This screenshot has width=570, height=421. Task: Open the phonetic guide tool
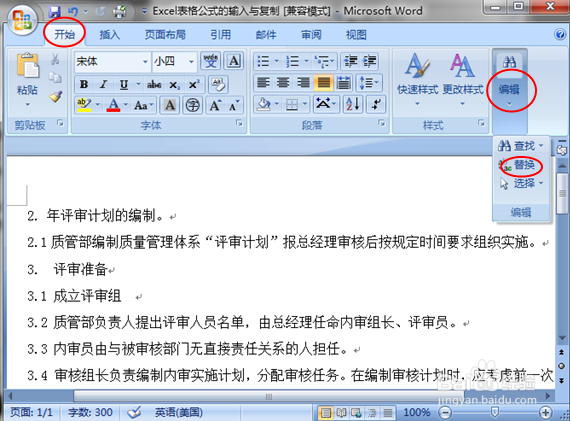(x=210, y=61)
